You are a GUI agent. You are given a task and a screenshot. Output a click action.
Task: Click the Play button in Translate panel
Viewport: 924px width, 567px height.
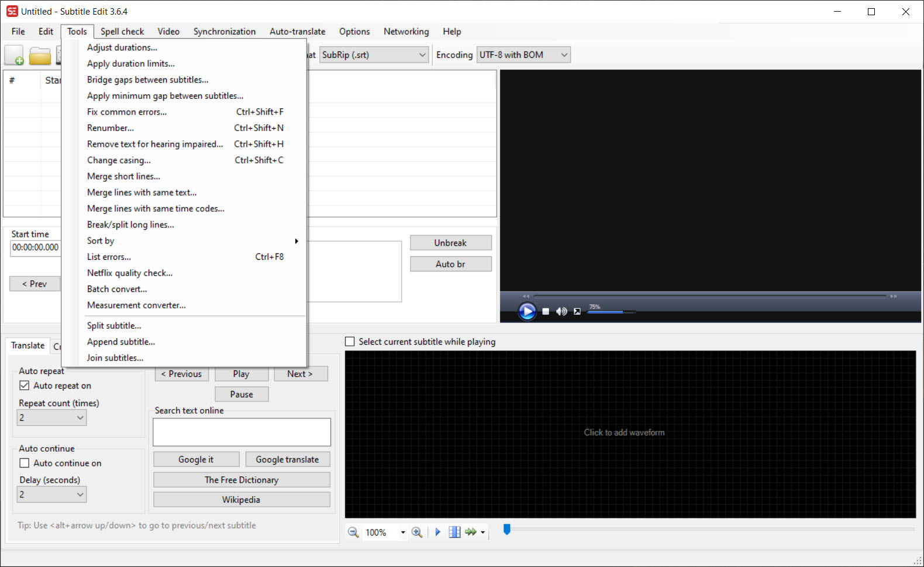[242, 374]
